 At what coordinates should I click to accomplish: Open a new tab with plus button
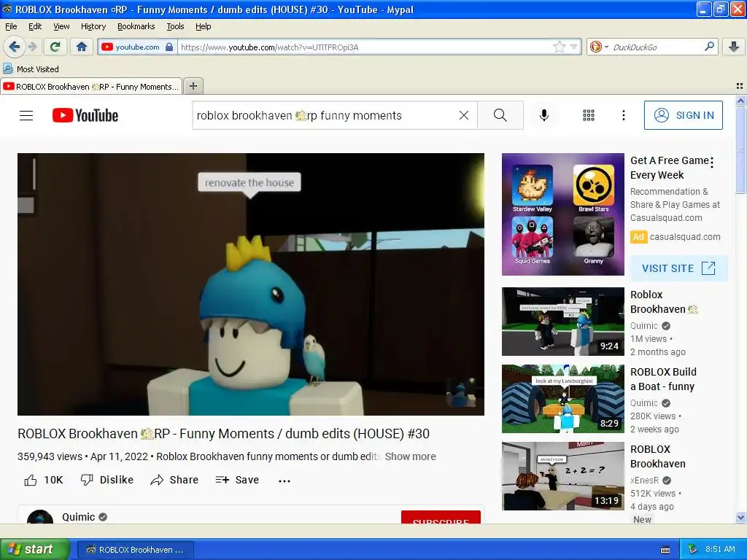[193, 86]
